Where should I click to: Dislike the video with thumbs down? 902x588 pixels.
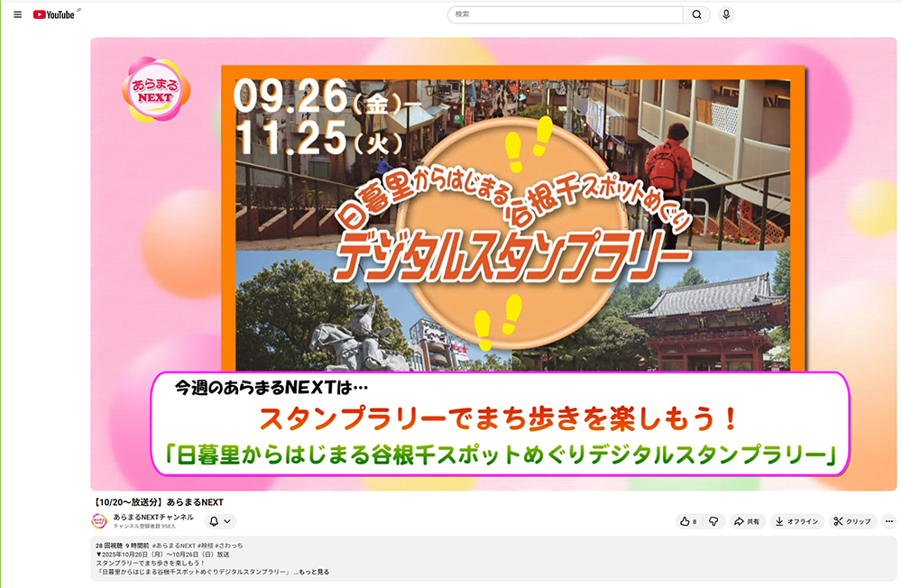pos(713,521)
